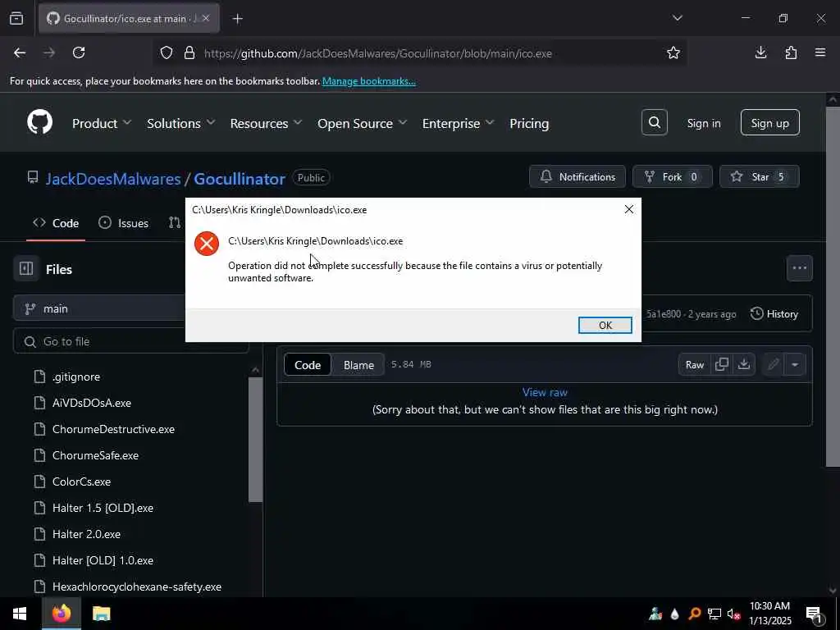Screen dimensions: 840x630
Task: Open ColorCs.exe in file tree
Action: pos(81,482)
